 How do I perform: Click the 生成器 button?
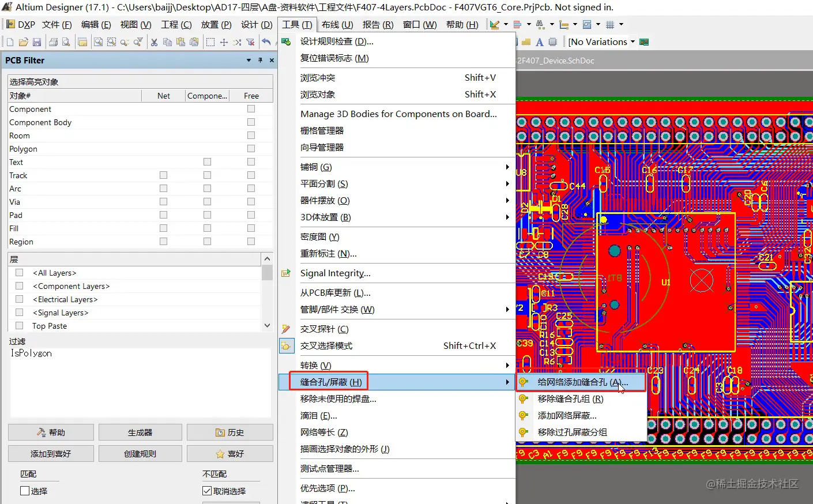[140, 432]
